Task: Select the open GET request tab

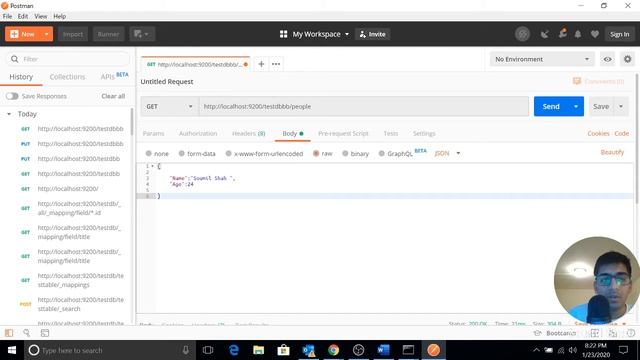Action: 195,64
